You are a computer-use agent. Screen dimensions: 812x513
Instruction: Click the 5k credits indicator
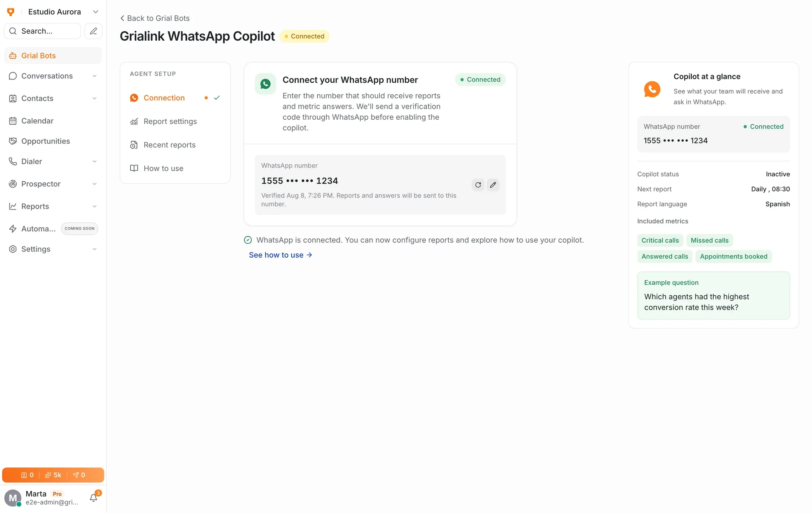click(x=53, y=475)
